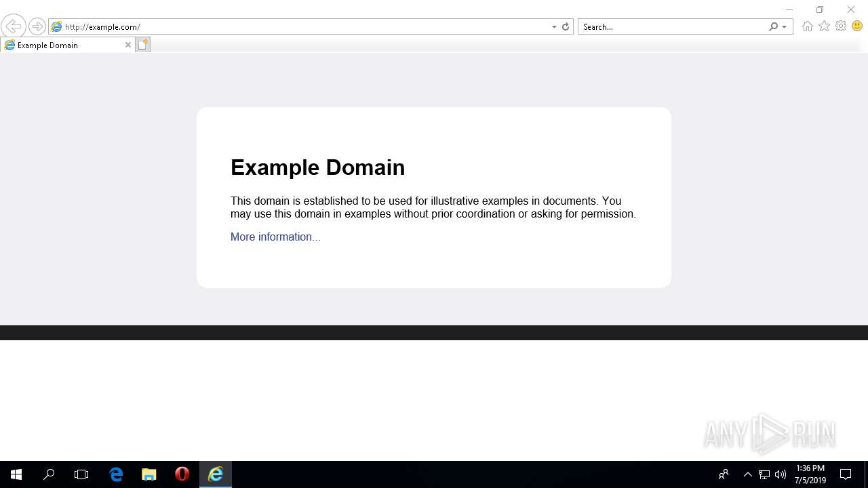The width and height of the screenshot is (868, 488).
Task: Open File Explorer from taskbar
Action: [x=149, y=474]
